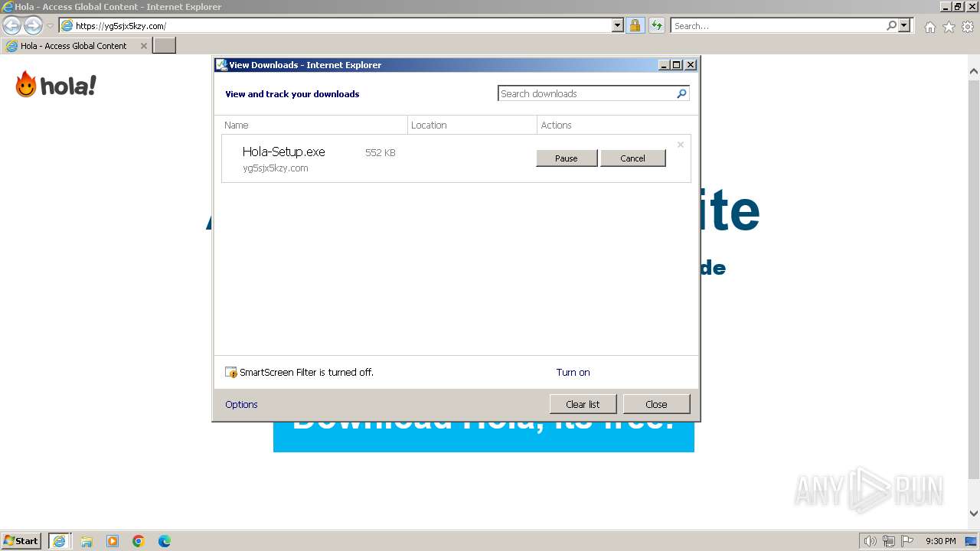Click the 9:30 PM system clock
Viewport: 980px width, 551px height.
click(x=940, y=541)
